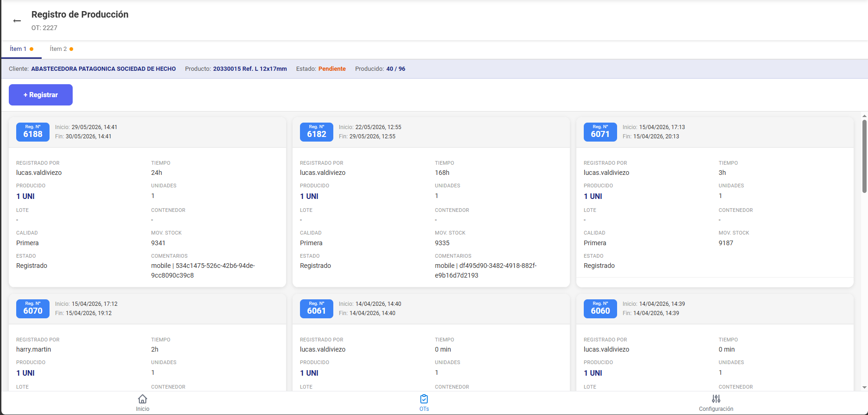This screenshot has height=415, width=868.
Task: Click the client name ABASTECEDORA PATAGONICA SOCIEDAD DE HECHO
Action: [x=103, y=69]
